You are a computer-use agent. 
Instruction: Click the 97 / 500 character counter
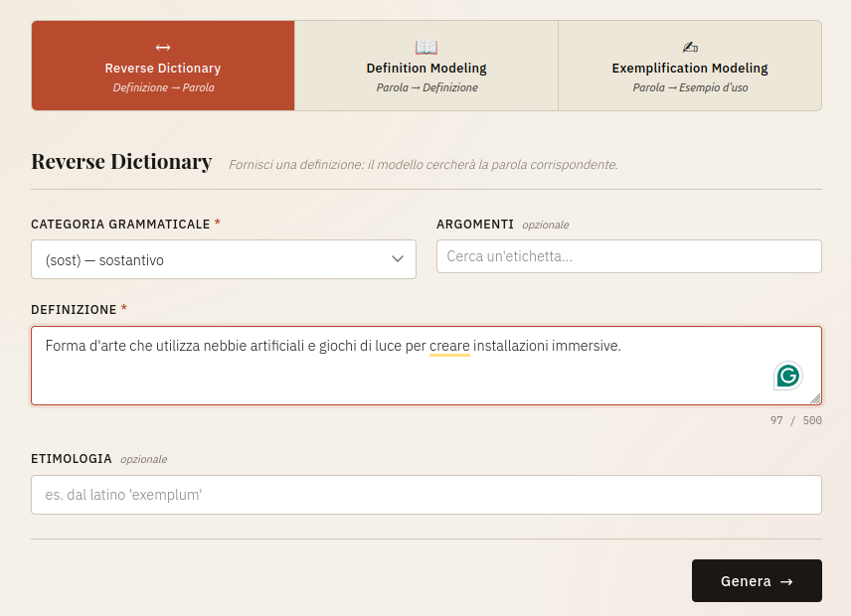(795, 420)
